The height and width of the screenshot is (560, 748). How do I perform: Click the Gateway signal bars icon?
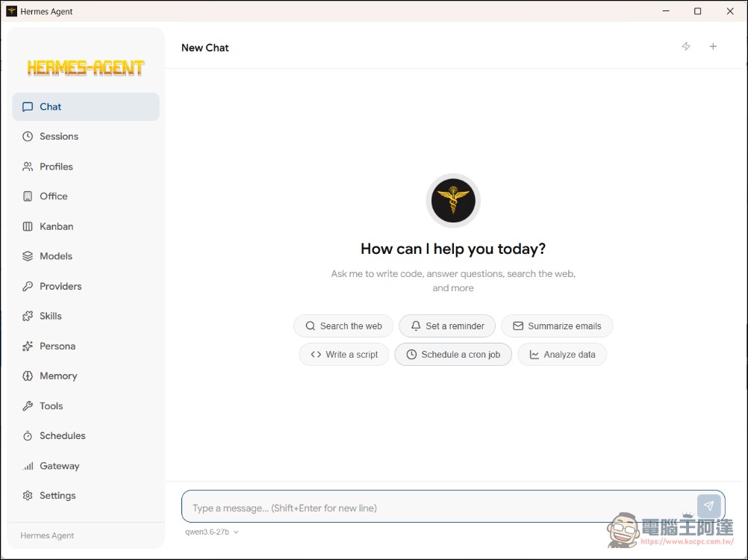coord(28,466)
